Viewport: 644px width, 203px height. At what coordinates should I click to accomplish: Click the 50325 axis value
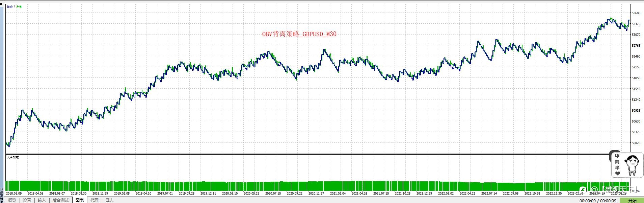click(x=636, y=132)
